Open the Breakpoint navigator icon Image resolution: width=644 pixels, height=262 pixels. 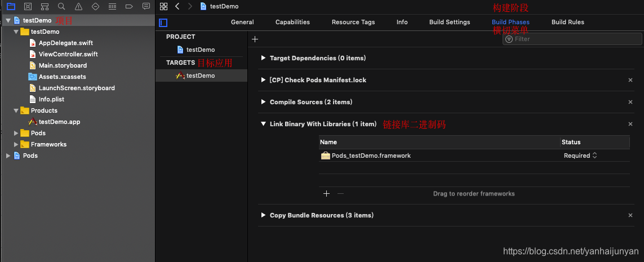[129, 6]
